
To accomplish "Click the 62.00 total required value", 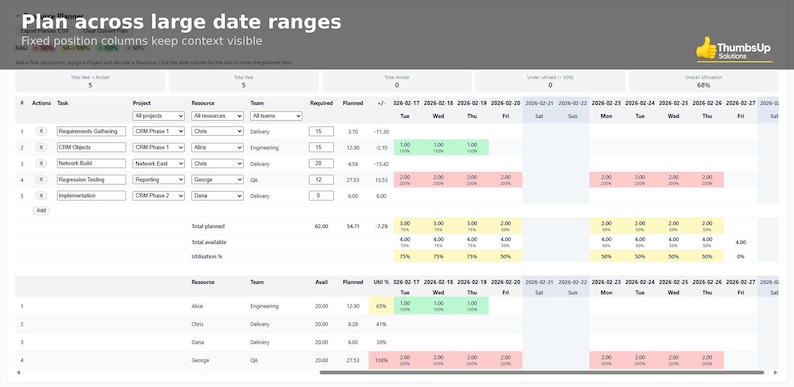I will [x=322, y=226].
